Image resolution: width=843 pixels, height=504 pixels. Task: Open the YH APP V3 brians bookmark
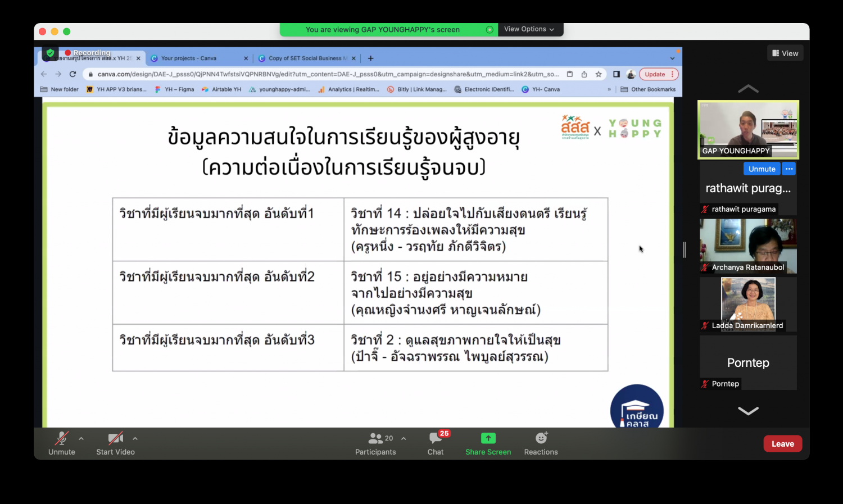[x=116, y=89]
